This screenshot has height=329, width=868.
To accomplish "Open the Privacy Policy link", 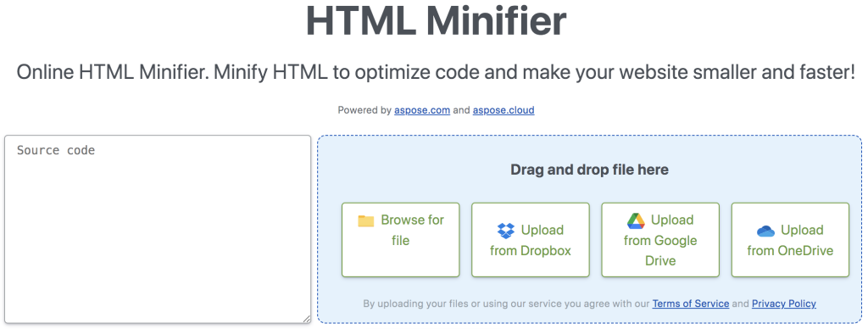I will click(x=784, y=304).
